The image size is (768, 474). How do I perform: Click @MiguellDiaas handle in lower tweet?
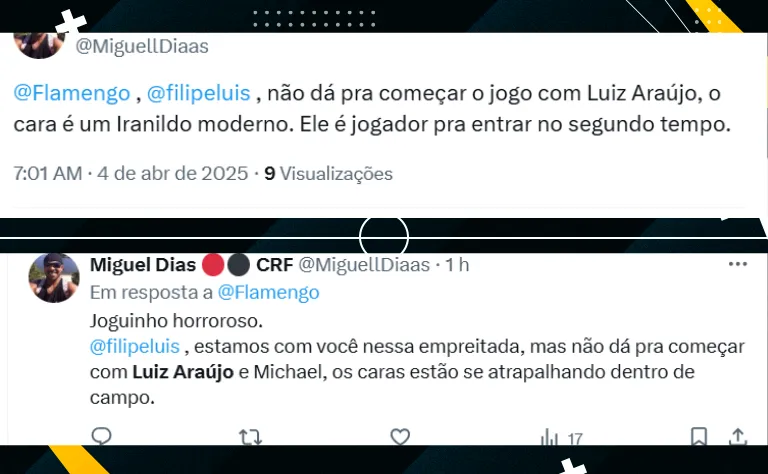(364, 264)
